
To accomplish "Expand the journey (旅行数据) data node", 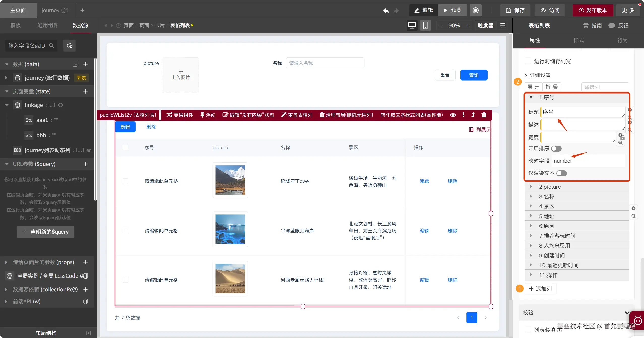I will 6,78.
